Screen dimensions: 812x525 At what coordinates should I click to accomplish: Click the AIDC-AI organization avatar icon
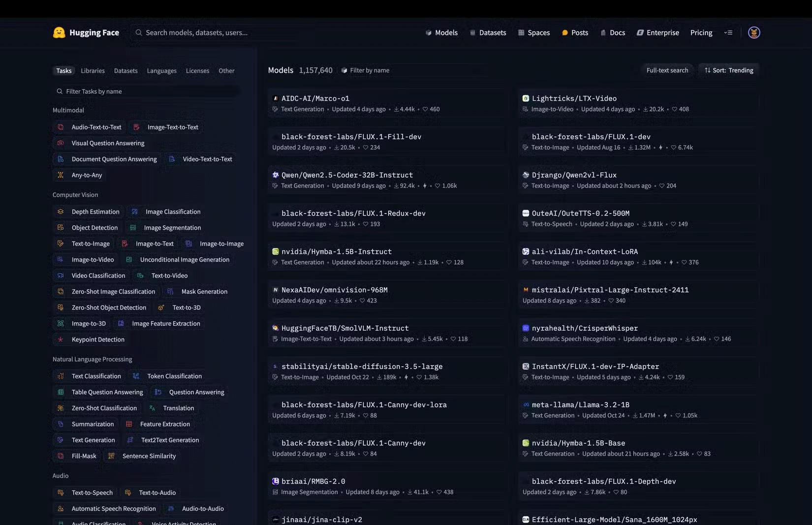coord(276,98)
